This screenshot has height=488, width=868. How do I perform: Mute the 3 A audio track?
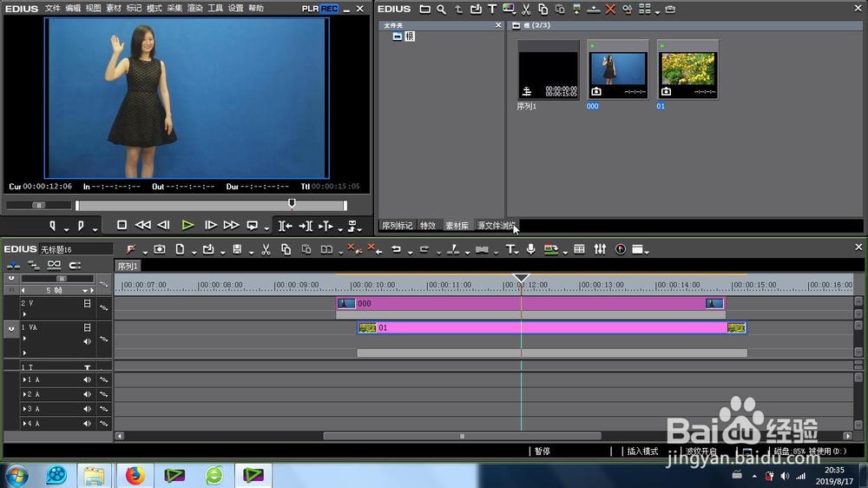click(x=87, y=409)
